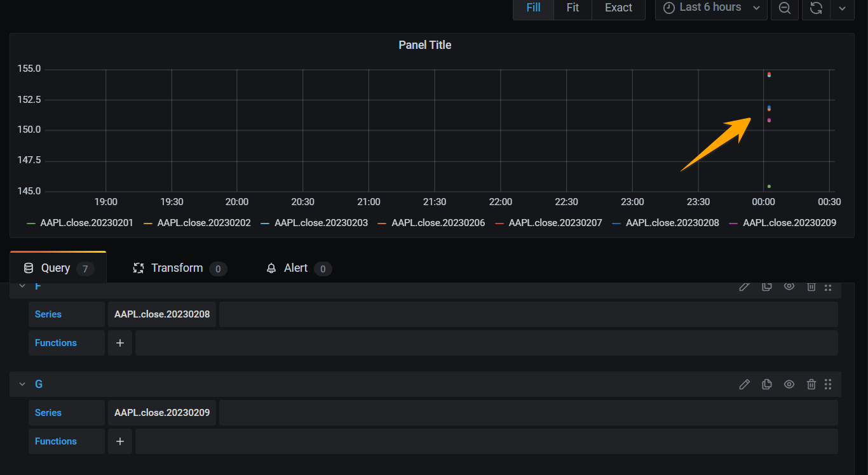Click the magenta data point near 150.0
This screenshot has height=475, width=868.
coord(769,120)
